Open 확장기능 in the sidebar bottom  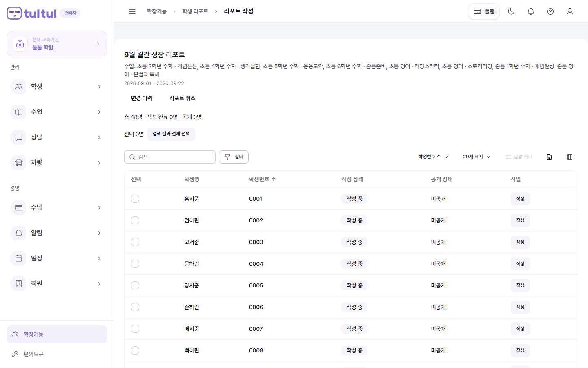tap(57, 334)
